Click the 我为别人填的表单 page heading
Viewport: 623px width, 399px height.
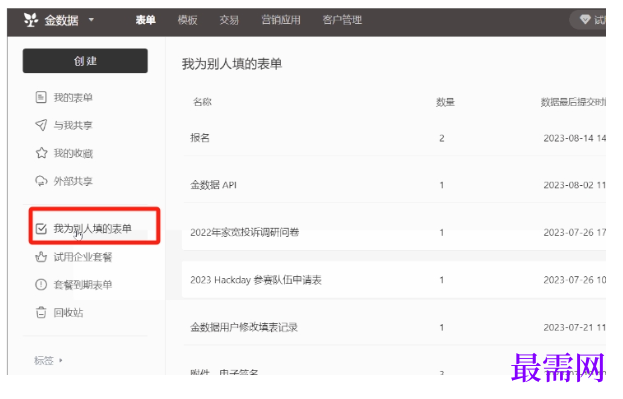click(232, 64)
